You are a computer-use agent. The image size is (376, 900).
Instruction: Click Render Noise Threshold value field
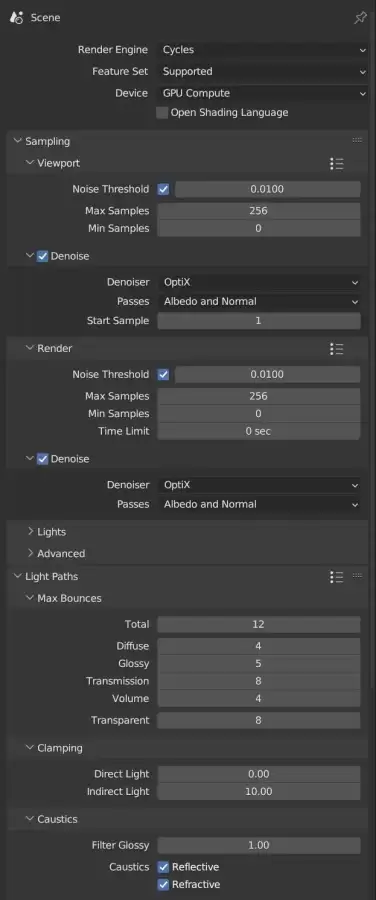coord(268,375)
